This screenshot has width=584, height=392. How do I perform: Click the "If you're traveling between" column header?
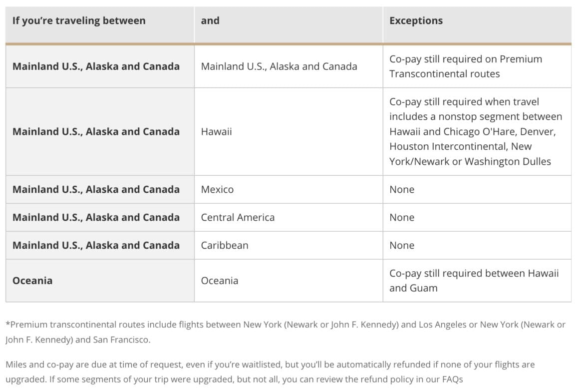pyautogui.click(x=79, y=21)
